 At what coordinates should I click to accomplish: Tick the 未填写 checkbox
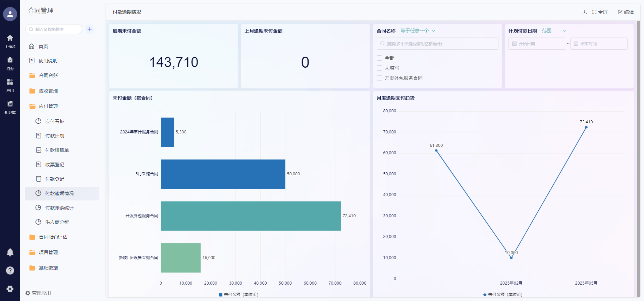(x=379, y=68)
